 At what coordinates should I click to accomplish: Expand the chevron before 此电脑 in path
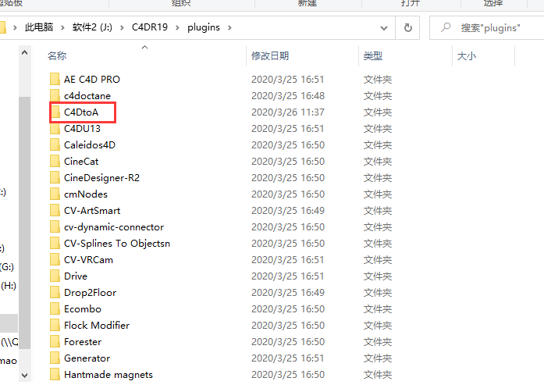(x=15, y=27)
